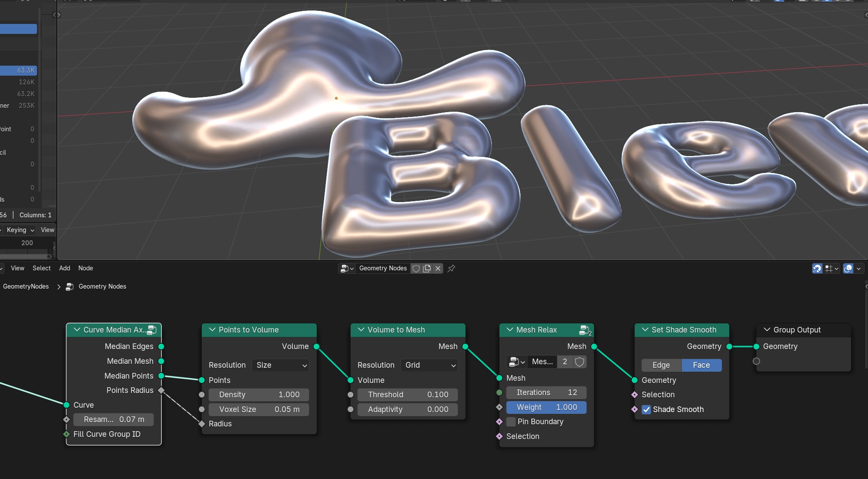Collapse the Points to Volume node

[x=212, y=330]
